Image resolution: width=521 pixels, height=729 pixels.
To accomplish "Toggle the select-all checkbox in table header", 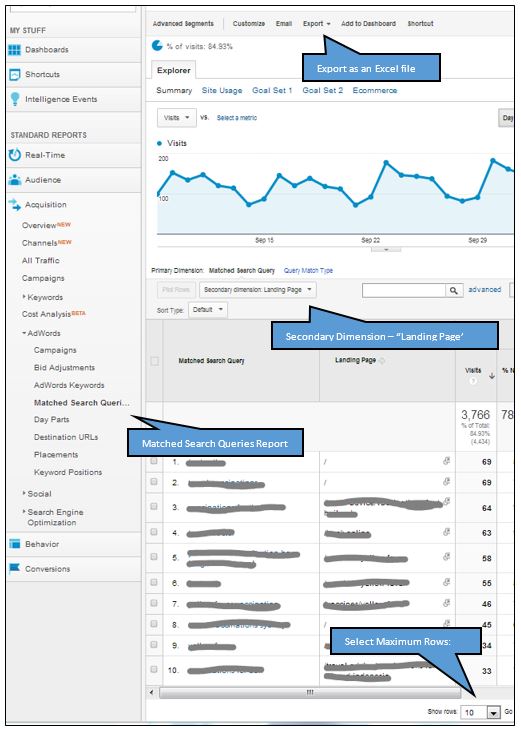I will [154, 361].
